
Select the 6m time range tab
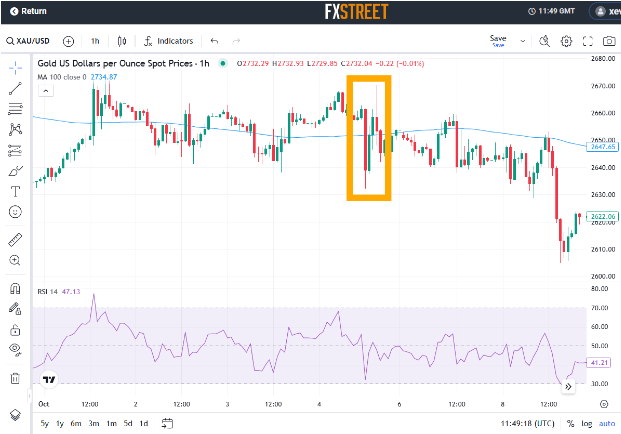tap(76, 423)
